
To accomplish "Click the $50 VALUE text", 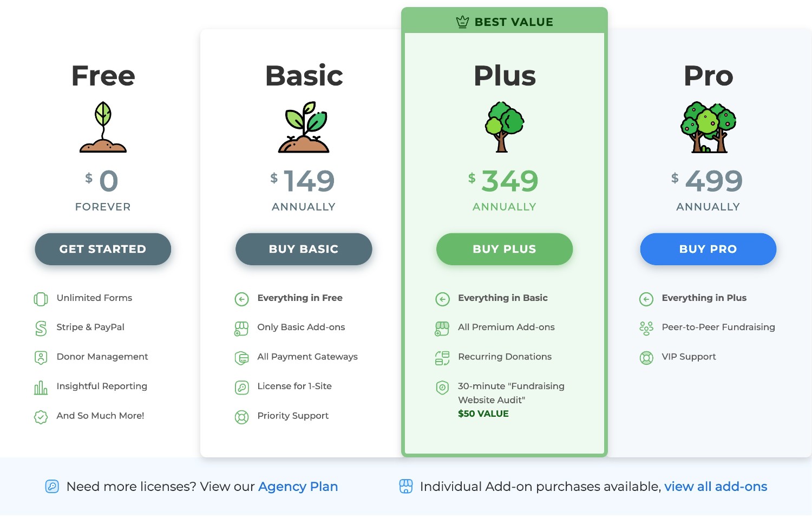I will tap(483, 414).
